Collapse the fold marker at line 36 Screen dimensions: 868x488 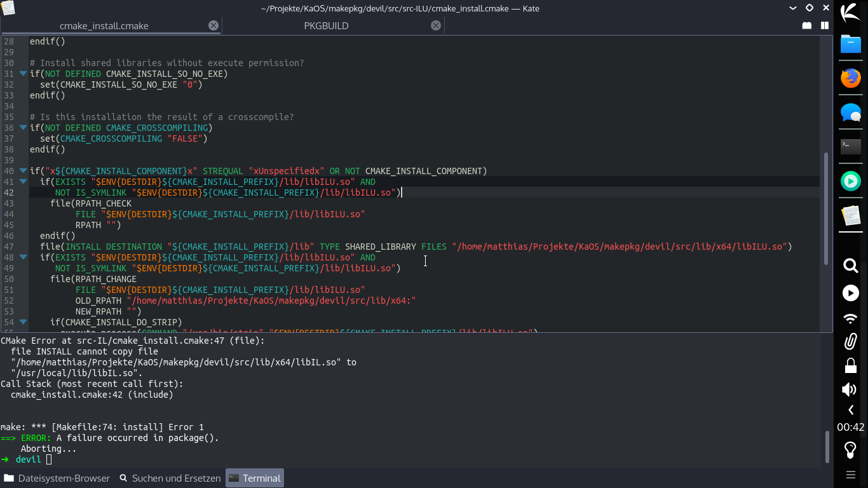[x=23, y=128]
